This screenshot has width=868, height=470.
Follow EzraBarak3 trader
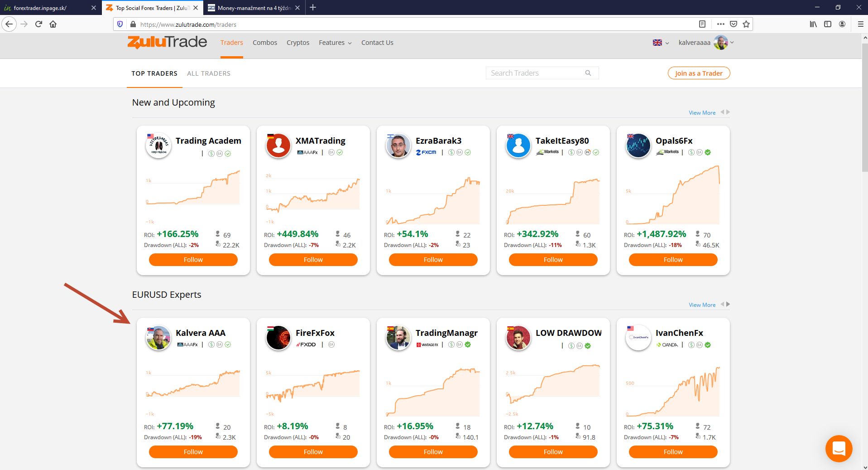coord(433,260)
